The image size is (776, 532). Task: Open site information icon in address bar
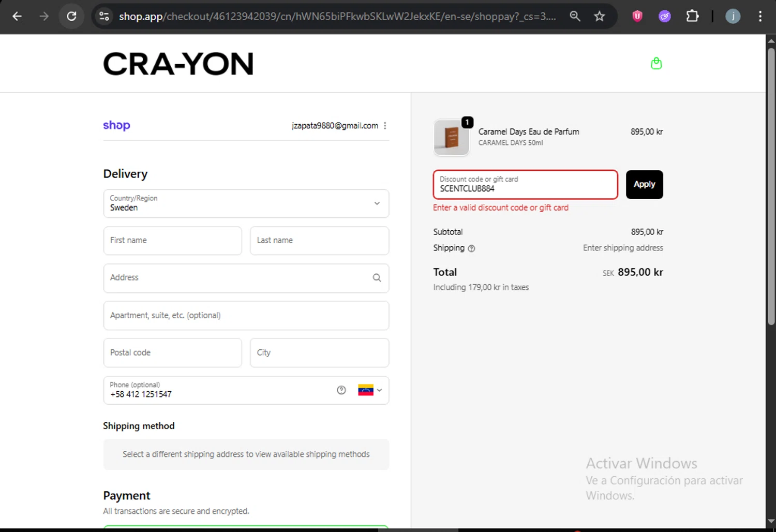pyautogui.click(x=104, y=17)
